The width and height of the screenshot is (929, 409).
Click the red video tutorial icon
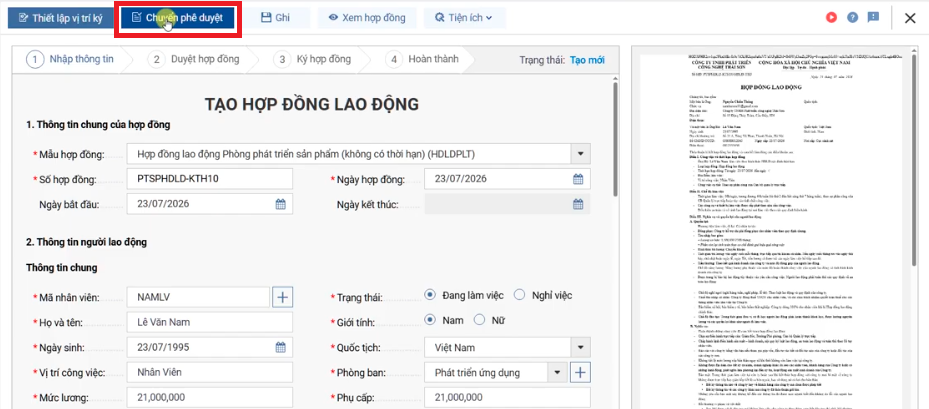click(x=832, y=18)
